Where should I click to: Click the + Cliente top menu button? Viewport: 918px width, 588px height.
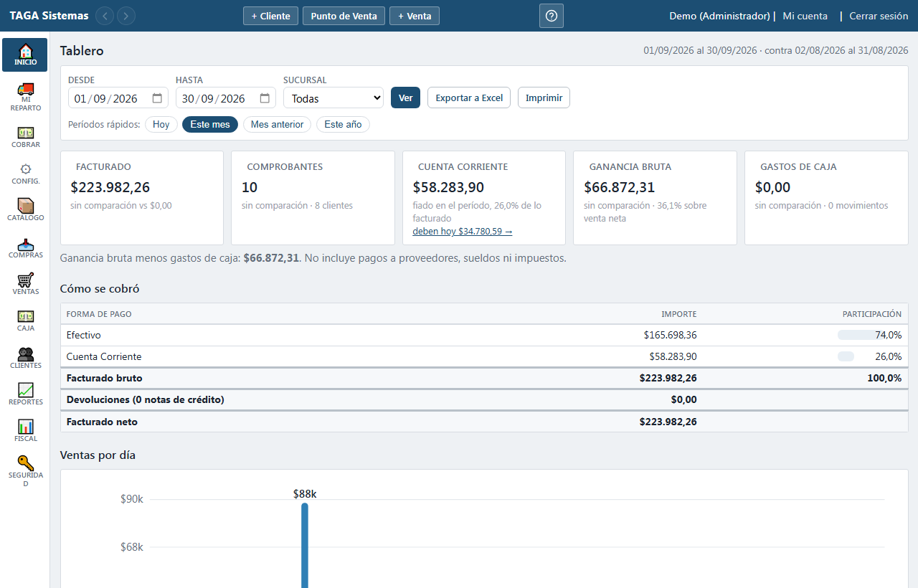[270, 16]
